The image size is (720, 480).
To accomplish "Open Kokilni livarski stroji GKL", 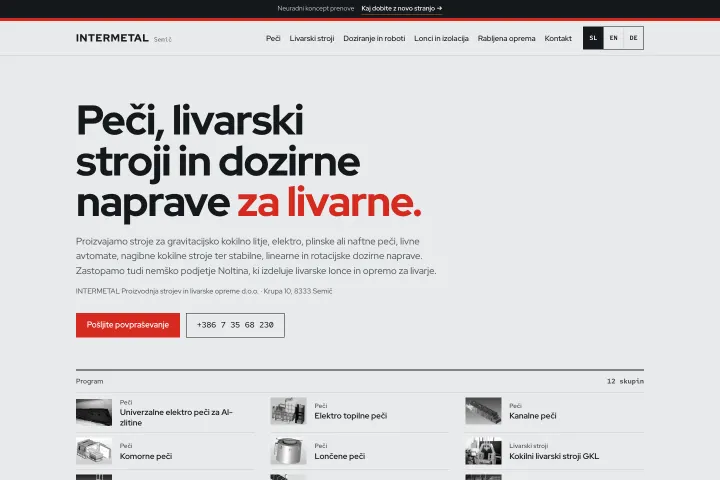I will [554, 451].
